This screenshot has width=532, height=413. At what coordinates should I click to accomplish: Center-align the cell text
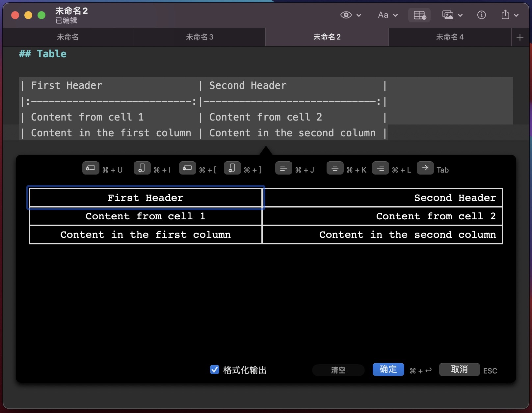(335, 168)
